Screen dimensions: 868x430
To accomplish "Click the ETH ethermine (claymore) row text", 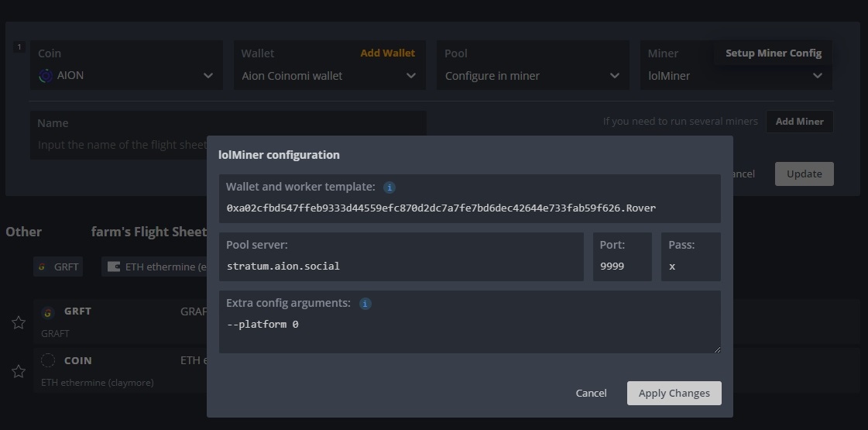I will pos(98,382).
